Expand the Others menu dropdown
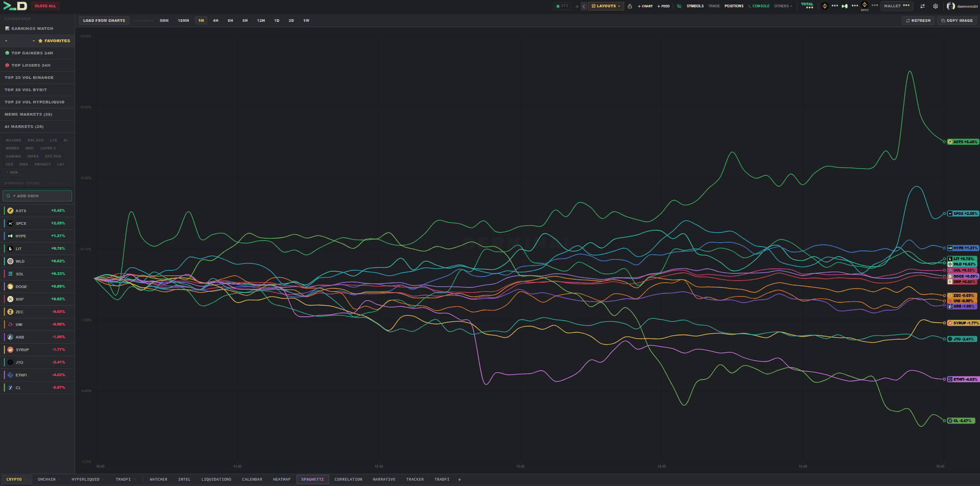The image size is (980, 486). click(x=783, y=6)
